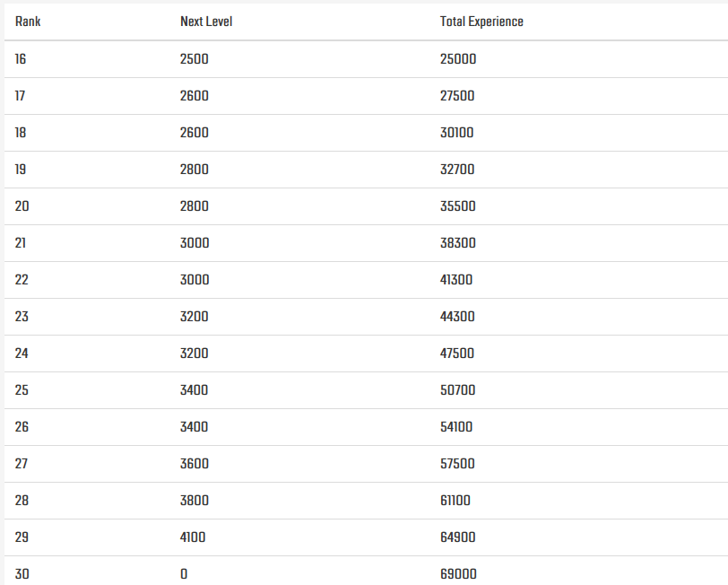The height and width of the screenshot is (585, 728).
Task: Select the 3600 Next Level value
Action: [195, 464]
